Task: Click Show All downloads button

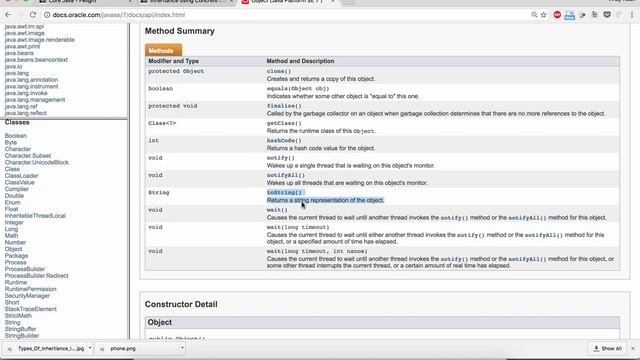Action: click(x=608, y=349)
